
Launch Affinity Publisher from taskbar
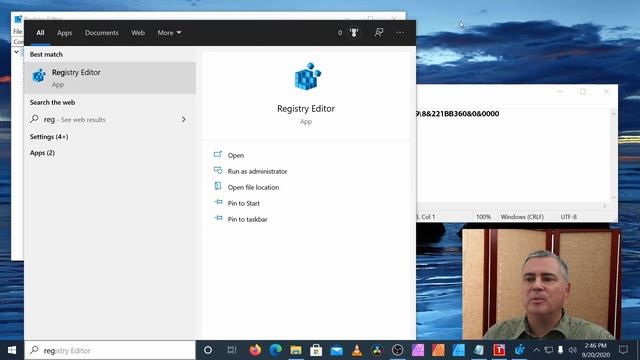pos(438,350)
